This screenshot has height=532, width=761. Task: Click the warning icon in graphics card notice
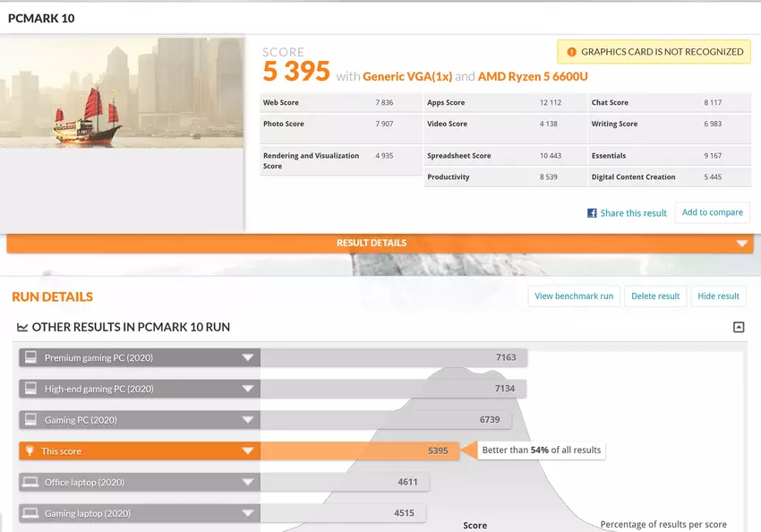coord(570,52)
